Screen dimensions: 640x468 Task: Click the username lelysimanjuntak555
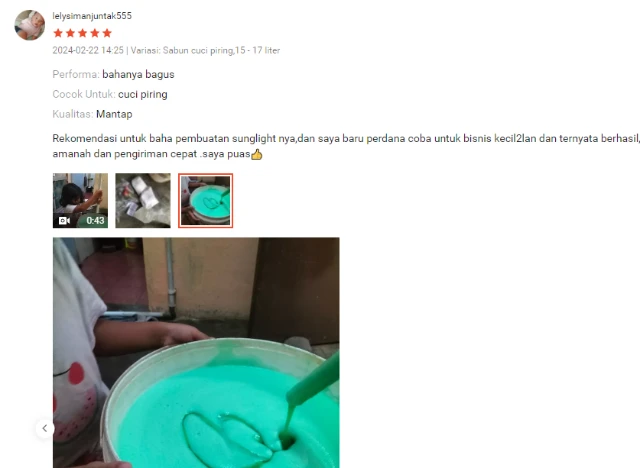[92, 16]
